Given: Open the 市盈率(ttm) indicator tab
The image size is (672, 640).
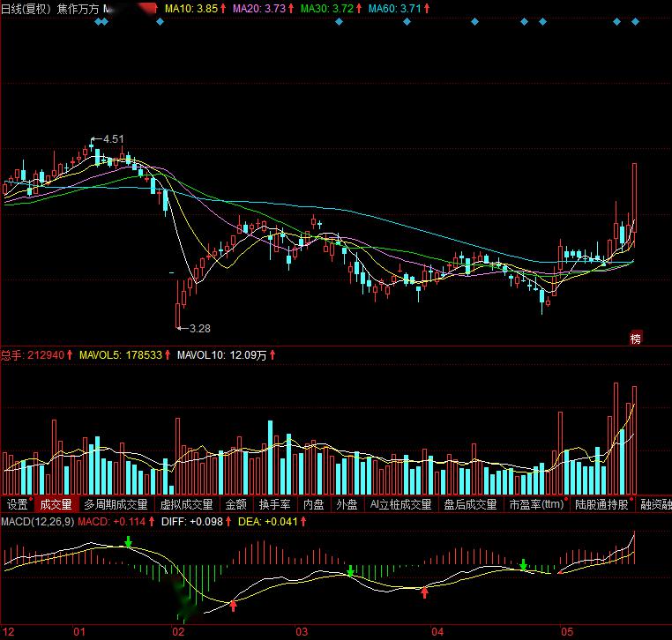Looking at the screenshot, I should click(x=536, y=505).
